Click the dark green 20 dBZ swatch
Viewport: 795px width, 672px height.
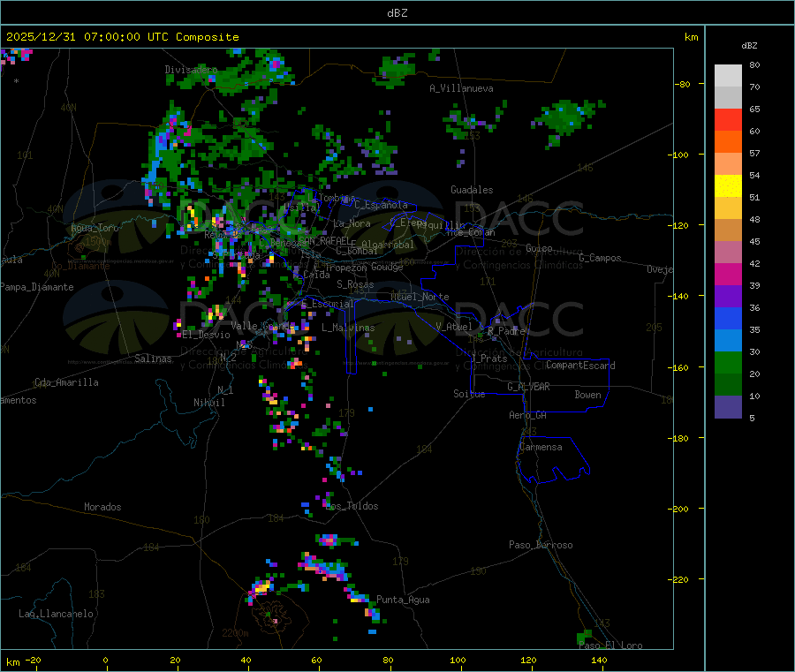coord(728,384)
